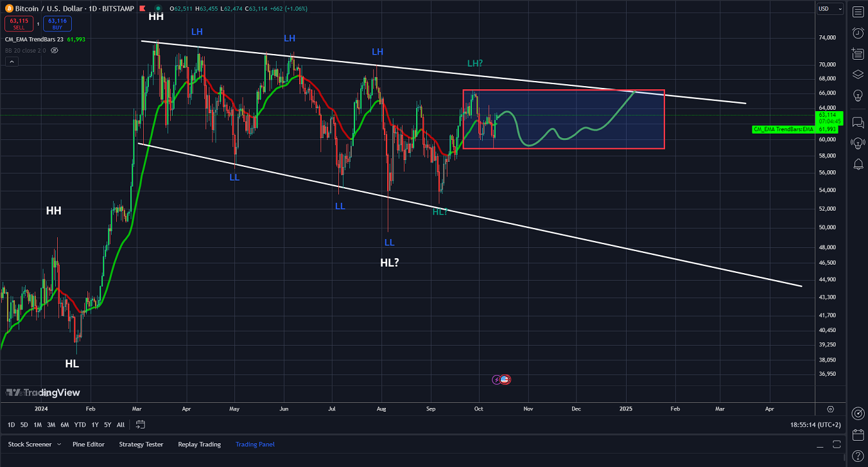Click the 18:55:14 (UTC+2) timezone clock
Screen dimensions: 868x467
click(816, 425)
